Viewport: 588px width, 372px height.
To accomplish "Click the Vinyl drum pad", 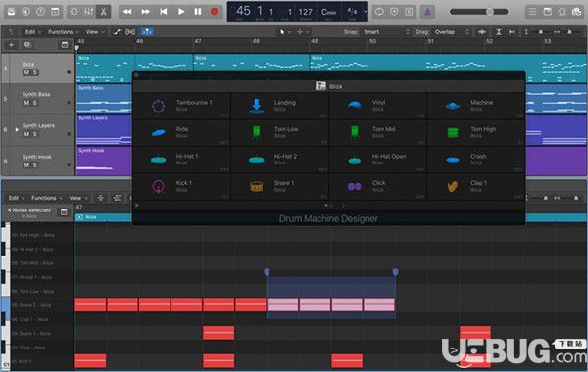I will [378, 106].
